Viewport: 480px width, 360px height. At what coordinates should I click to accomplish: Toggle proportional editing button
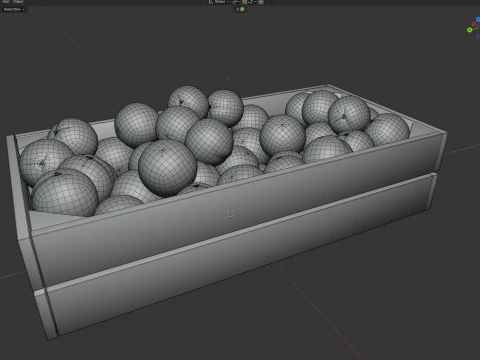coord(261,2)
